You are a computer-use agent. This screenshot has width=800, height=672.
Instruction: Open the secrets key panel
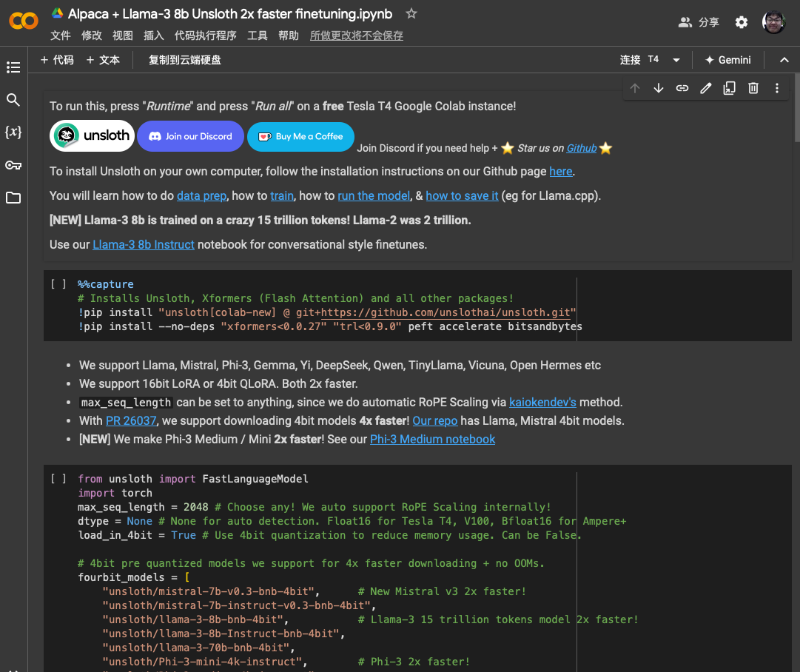pos(13,165)
